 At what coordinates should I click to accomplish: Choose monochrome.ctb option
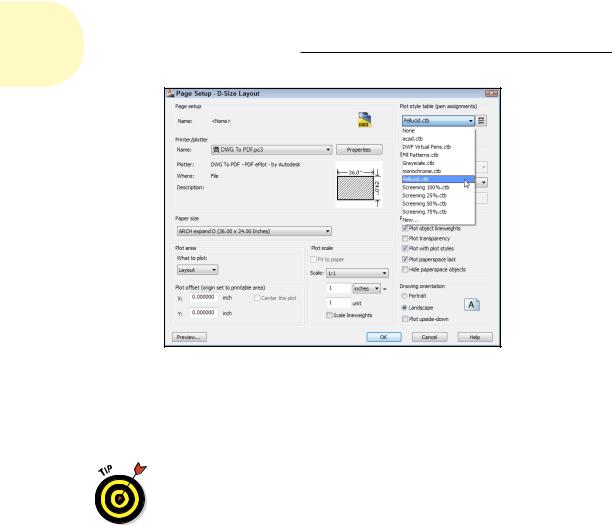[x=438, y=171]
